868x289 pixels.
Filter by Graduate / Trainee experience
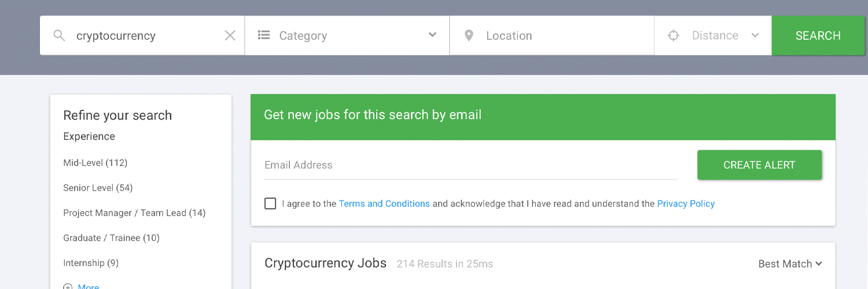111,238
